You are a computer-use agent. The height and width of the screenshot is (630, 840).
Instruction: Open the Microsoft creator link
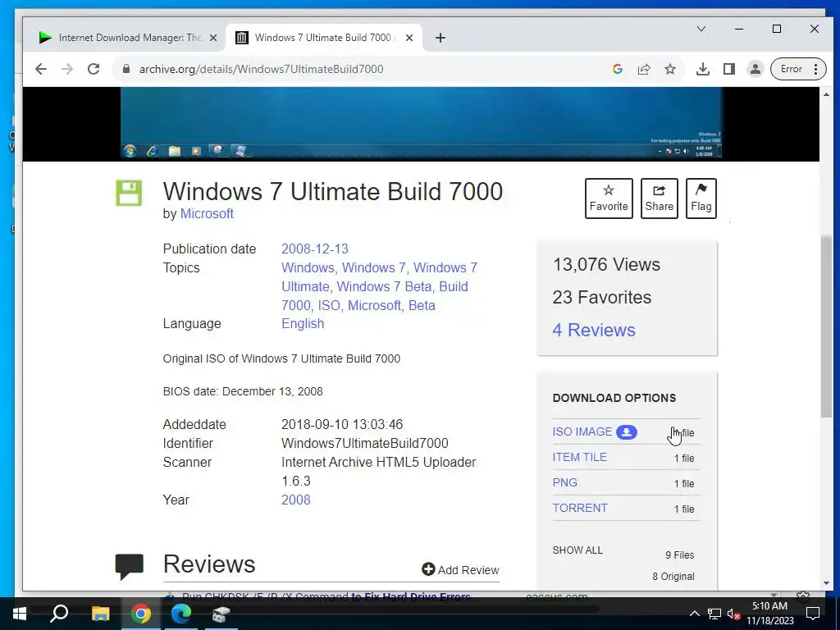point(207,214)
